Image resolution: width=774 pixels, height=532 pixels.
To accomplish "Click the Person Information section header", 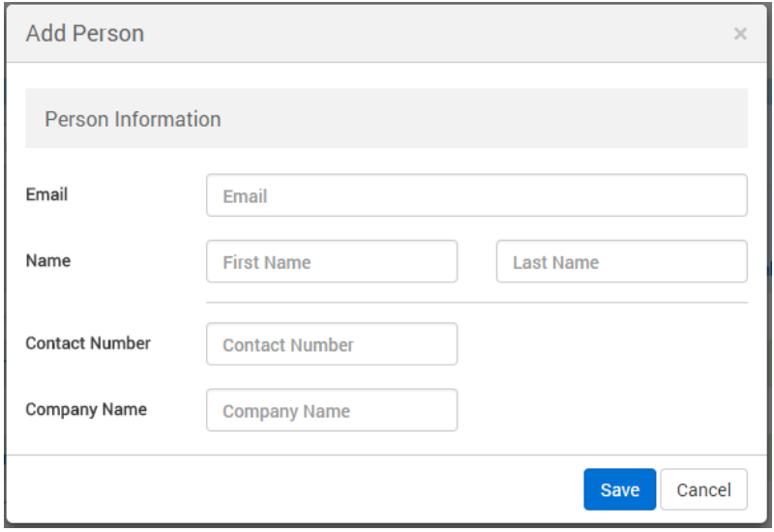I will tap(133, 119).
